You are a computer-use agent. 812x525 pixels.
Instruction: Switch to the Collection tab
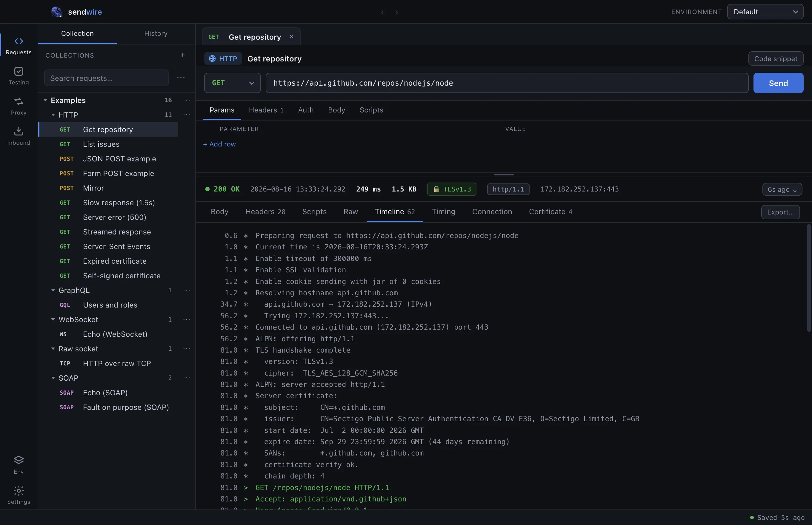[x=77, y=33]
